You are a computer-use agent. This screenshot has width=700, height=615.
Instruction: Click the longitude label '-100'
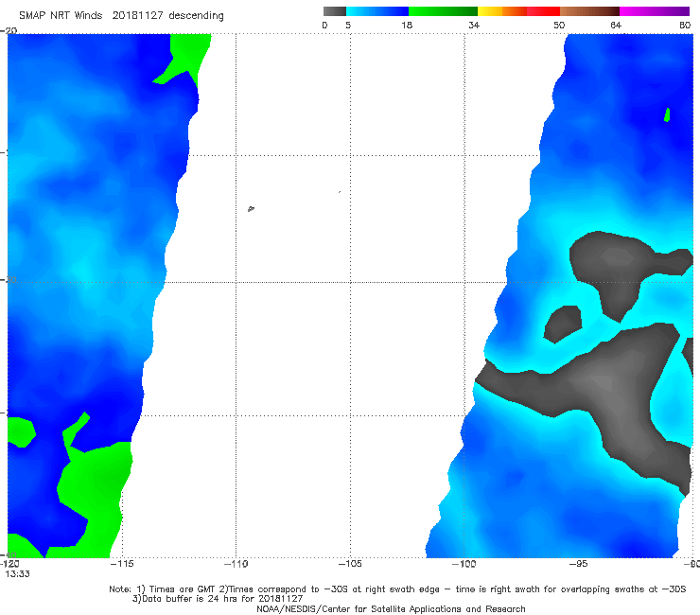tap(464, 564)
